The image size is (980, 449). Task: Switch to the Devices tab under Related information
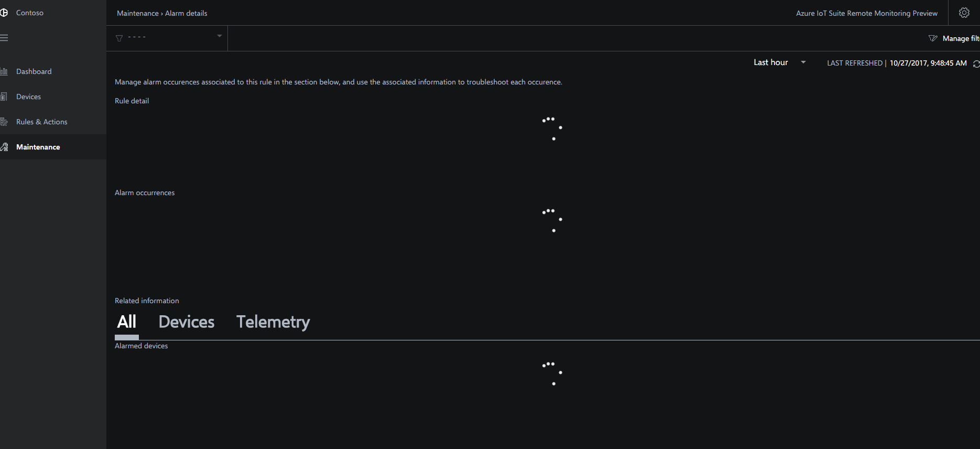click(x=186, y=322)
